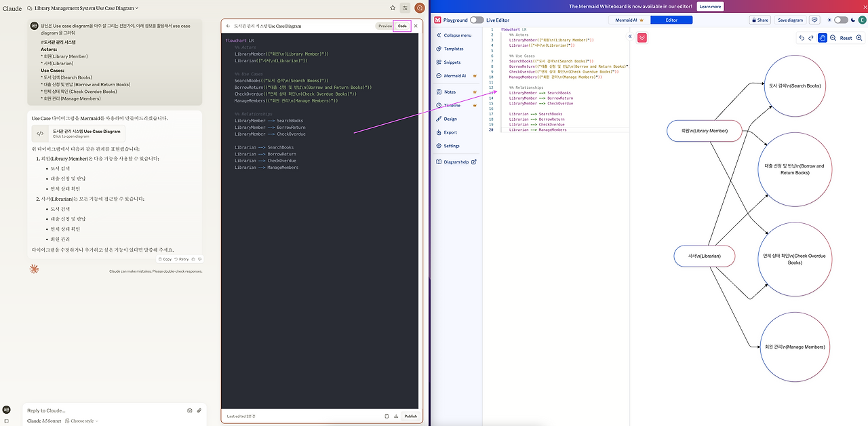Switch to the Mermaid AI tab
The width and height of the screenshot is (868, 426).
point(629,20)
